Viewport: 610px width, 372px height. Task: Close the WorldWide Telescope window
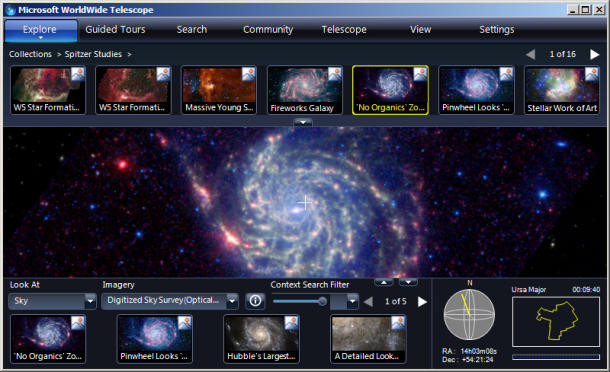[599, 10]
